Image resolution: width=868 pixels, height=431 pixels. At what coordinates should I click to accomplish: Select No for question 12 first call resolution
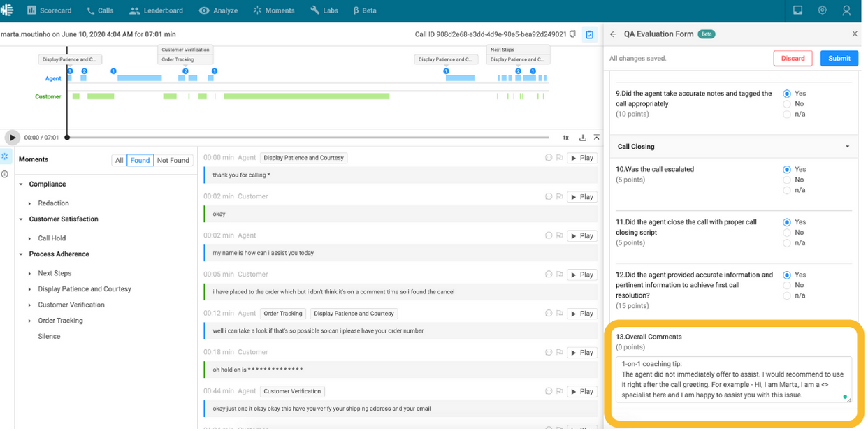coord(787,286)
